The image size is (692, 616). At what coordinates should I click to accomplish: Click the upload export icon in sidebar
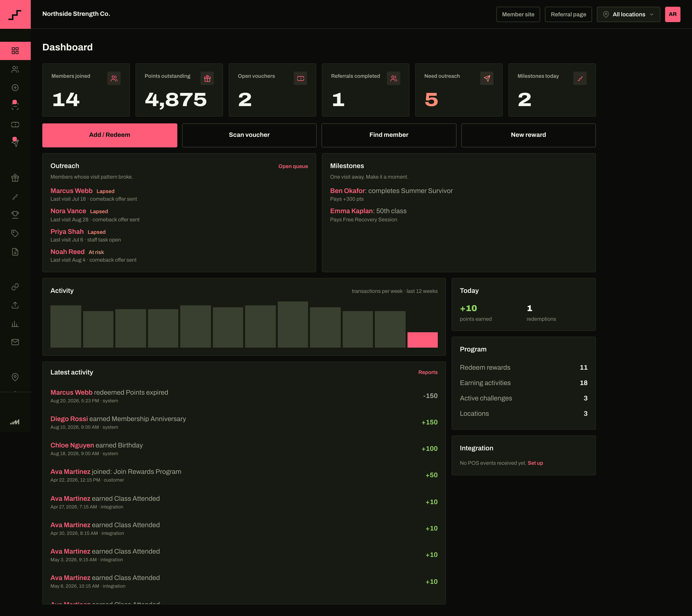tap(15, 305)
